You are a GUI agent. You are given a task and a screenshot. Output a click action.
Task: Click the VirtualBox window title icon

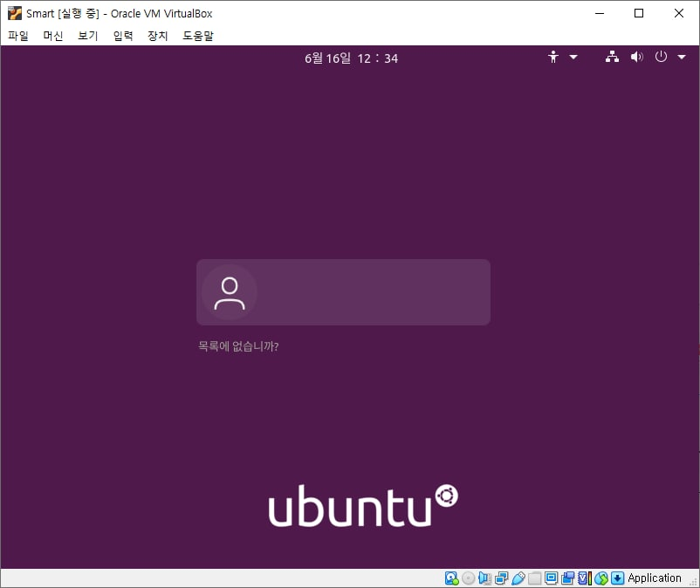point(15,13)
